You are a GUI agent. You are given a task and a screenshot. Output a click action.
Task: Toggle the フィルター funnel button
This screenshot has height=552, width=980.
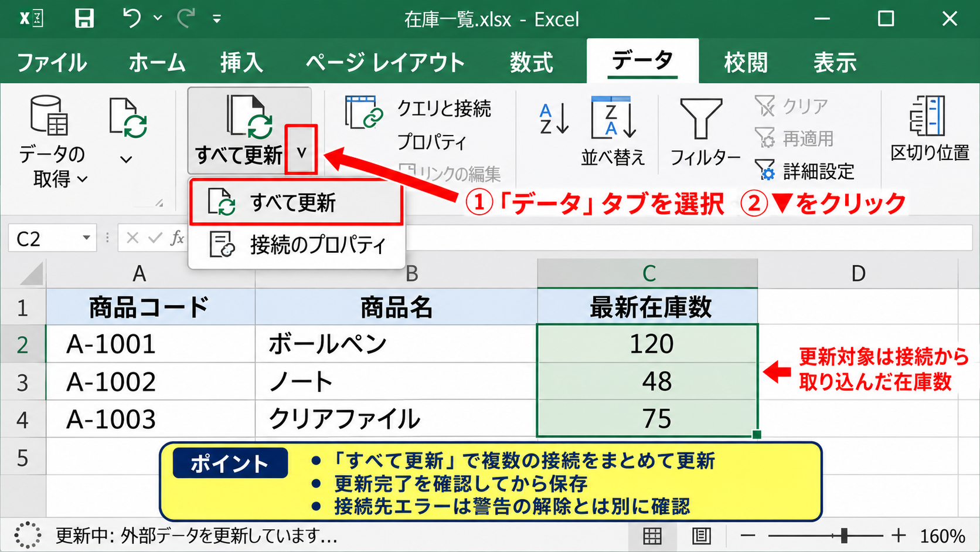coord(705,133)
